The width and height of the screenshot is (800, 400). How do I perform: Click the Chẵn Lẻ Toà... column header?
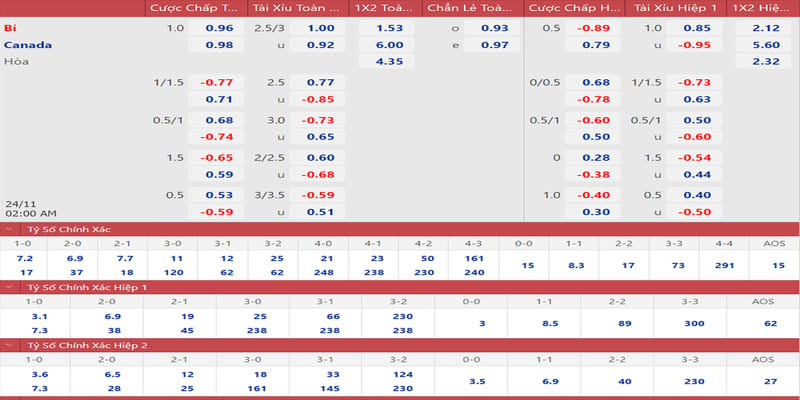pyautogui.click(x=463, y=8)
